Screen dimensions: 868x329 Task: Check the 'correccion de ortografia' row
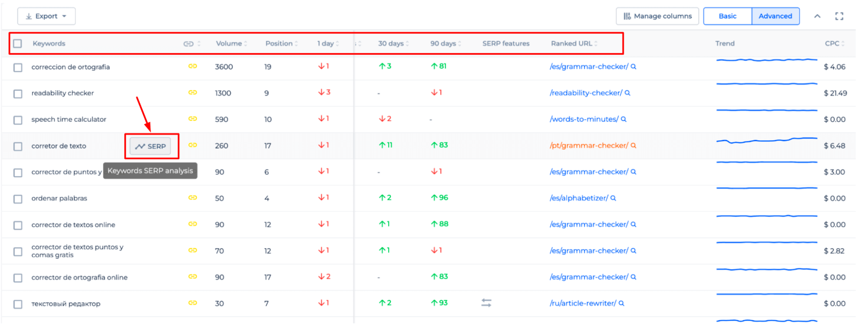18,67
